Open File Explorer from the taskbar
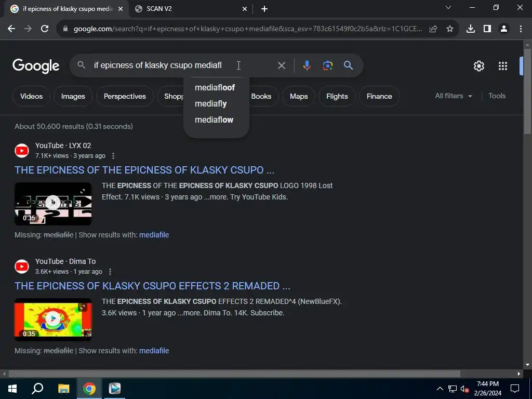Screen dimensions: 532x399 63,389
